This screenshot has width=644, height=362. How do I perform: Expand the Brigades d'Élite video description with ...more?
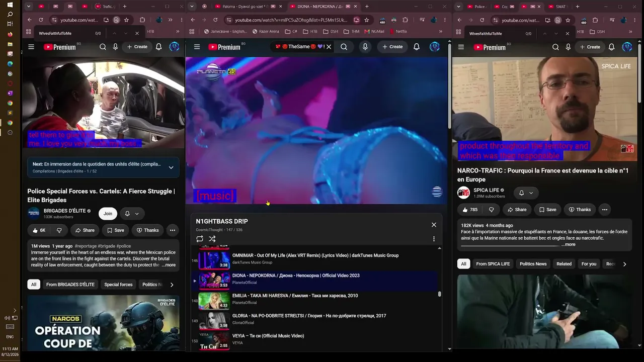click(169, 265)
